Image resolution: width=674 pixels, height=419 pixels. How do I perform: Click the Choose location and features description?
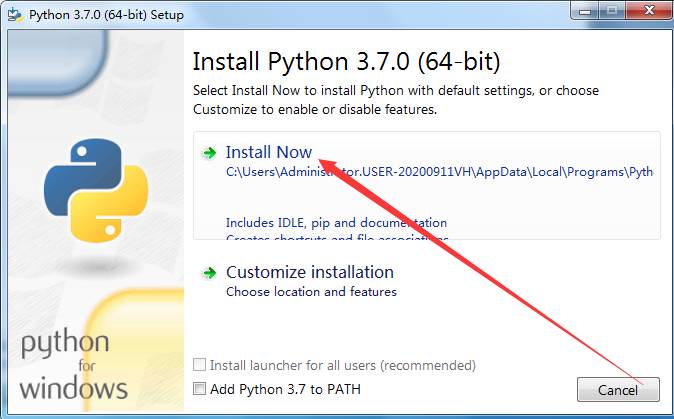[x=311, y=292]
